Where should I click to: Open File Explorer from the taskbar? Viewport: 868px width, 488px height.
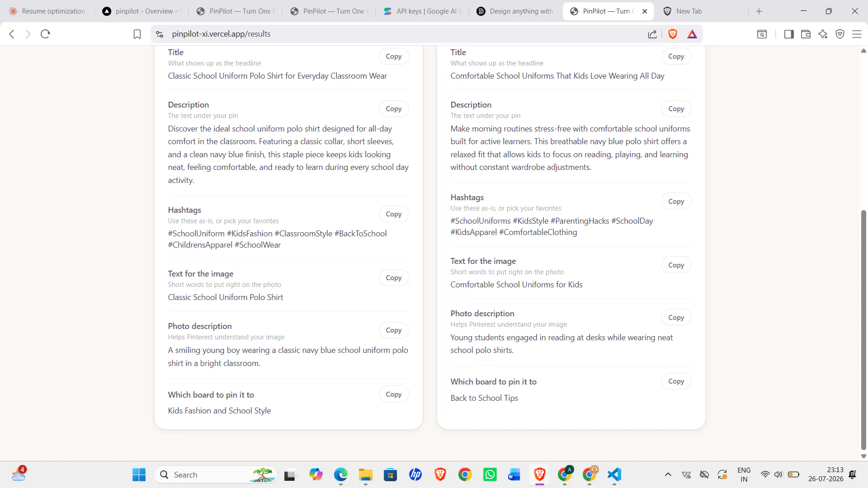pyautogui.click(x=365, y=475)
